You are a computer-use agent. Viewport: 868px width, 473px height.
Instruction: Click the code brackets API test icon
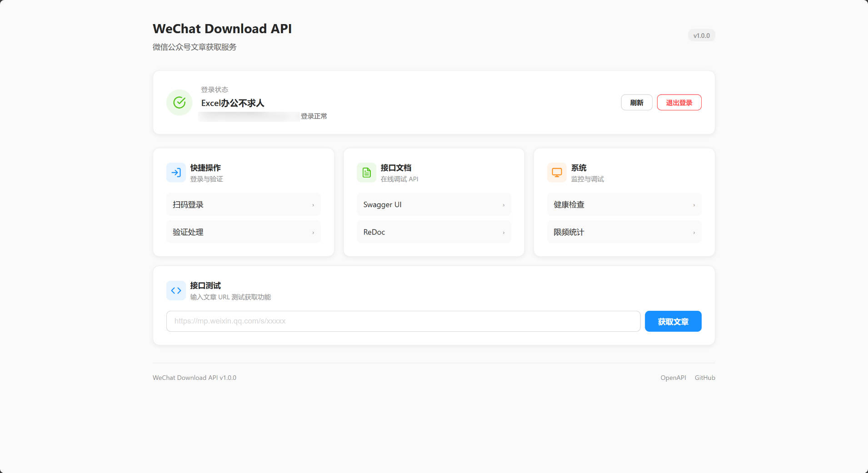(176, 291)
